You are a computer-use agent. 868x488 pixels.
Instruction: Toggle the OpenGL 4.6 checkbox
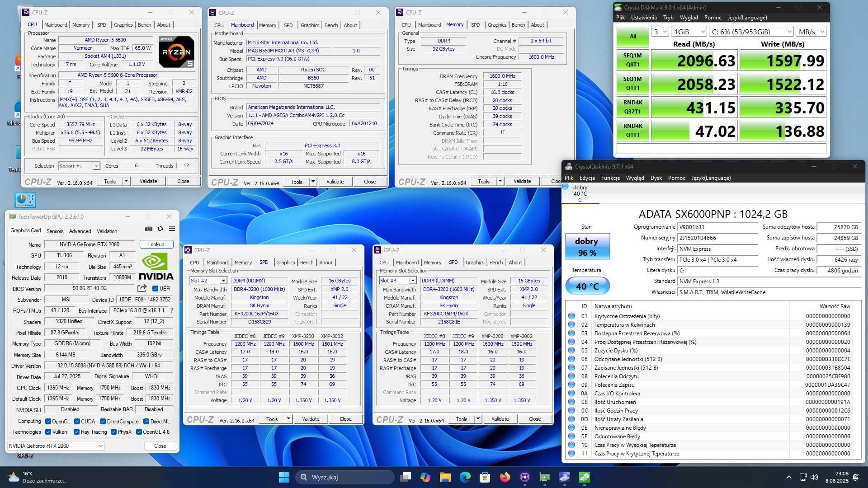tap(139, 432)
